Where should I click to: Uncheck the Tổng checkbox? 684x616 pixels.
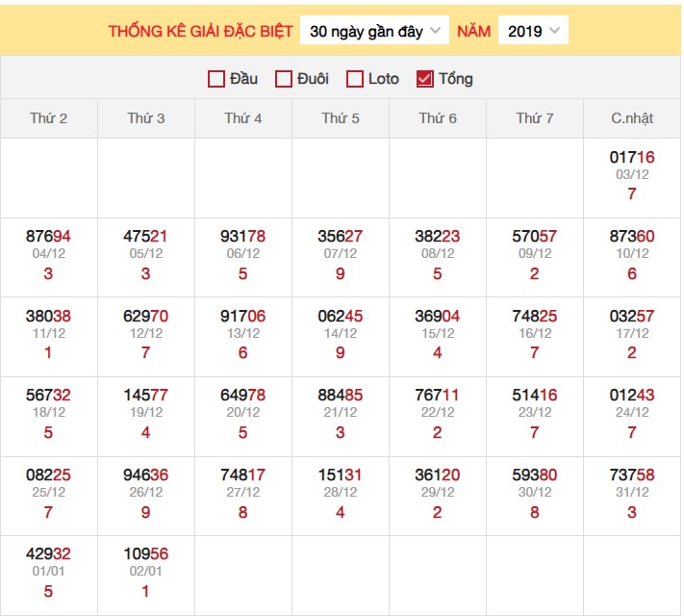click(x=425, y=79)
